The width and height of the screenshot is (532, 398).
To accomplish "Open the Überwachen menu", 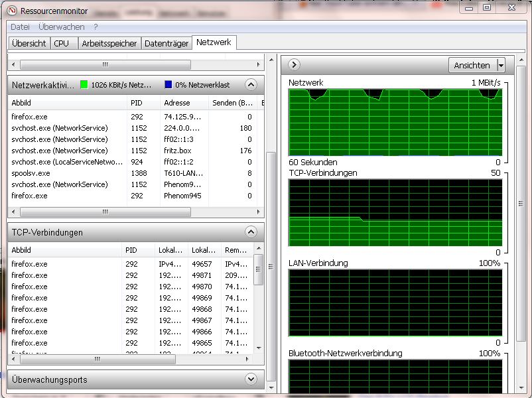I will pos(62,27).
